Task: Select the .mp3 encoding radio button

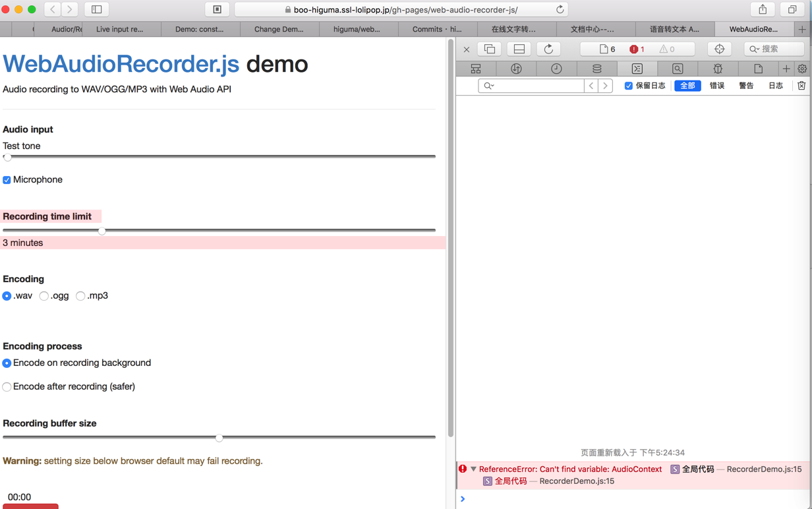Action: 80,295
